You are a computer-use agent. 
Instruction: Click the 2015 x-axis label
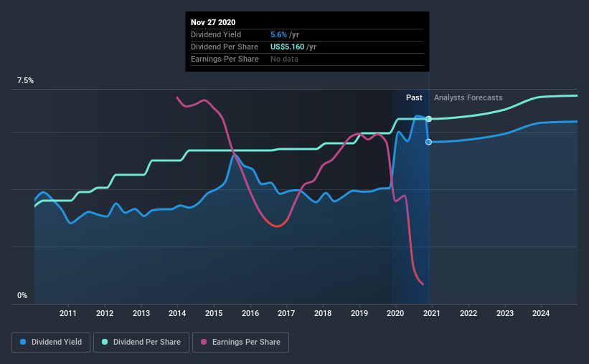coord(214,313)
